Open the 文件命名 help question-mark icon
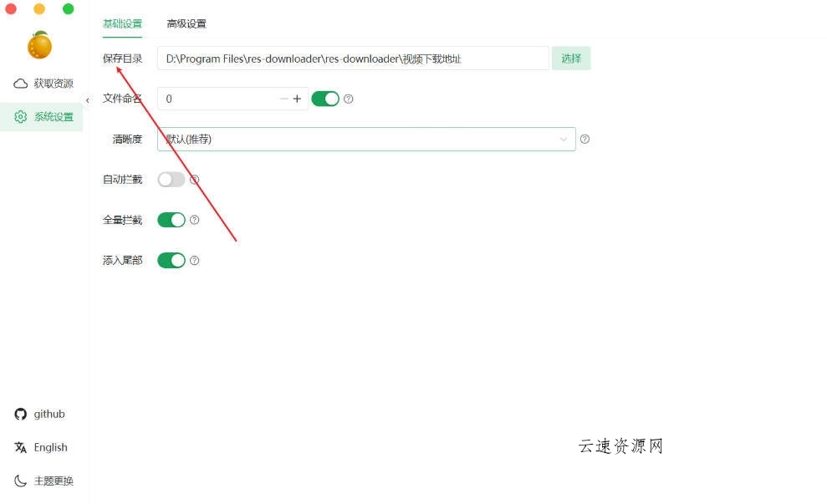Screen dimensions: 827x504 349,99
